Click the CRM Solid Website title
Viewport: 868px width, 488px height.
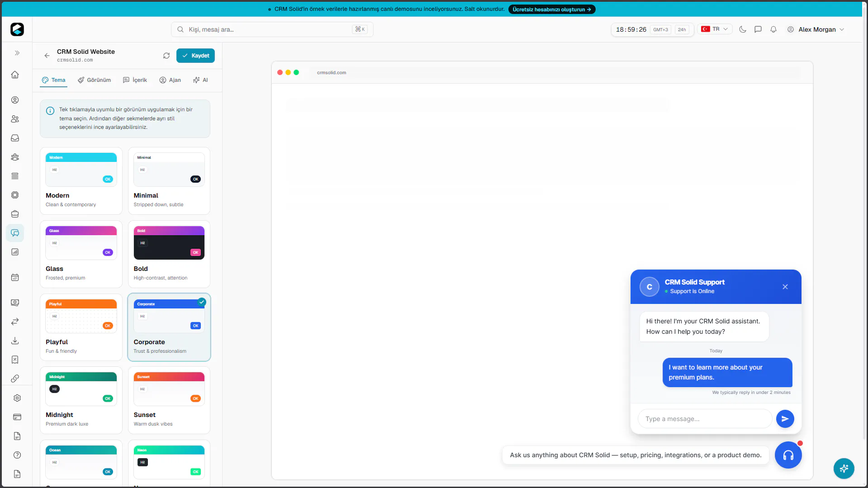click(86, 52)
